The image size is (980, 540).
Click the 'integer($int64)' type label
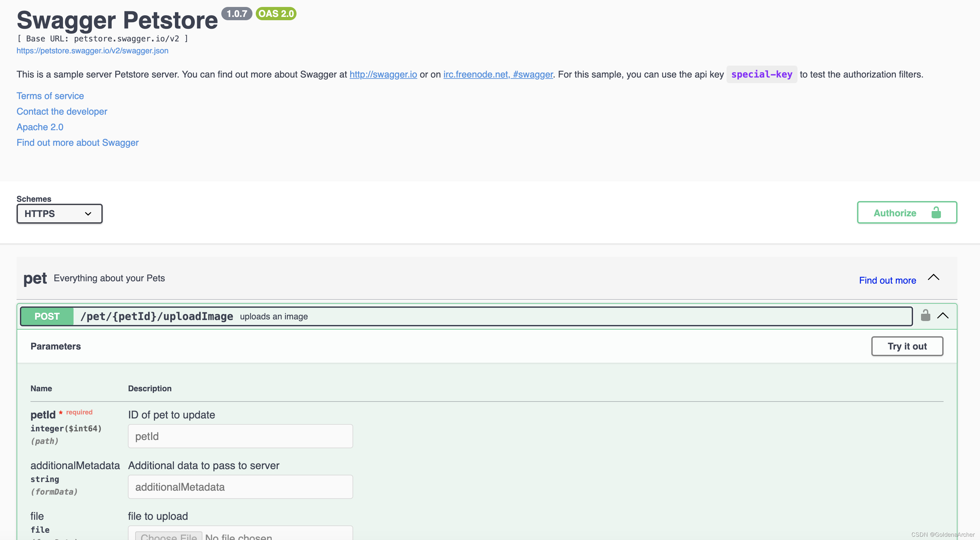click(66, 428)
